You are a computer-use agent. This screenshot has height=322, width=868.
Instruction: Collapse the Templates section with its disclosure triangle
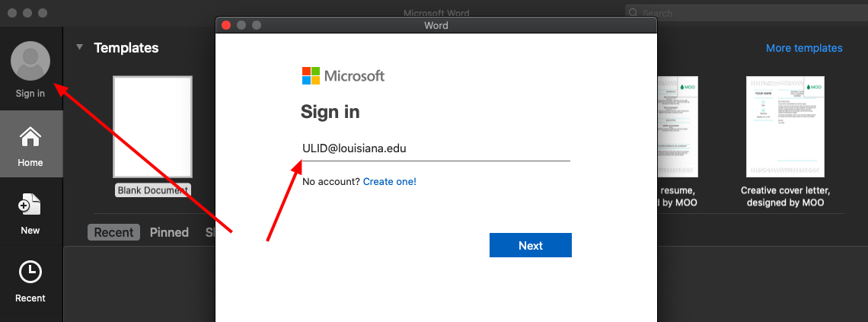coord(80,48)
